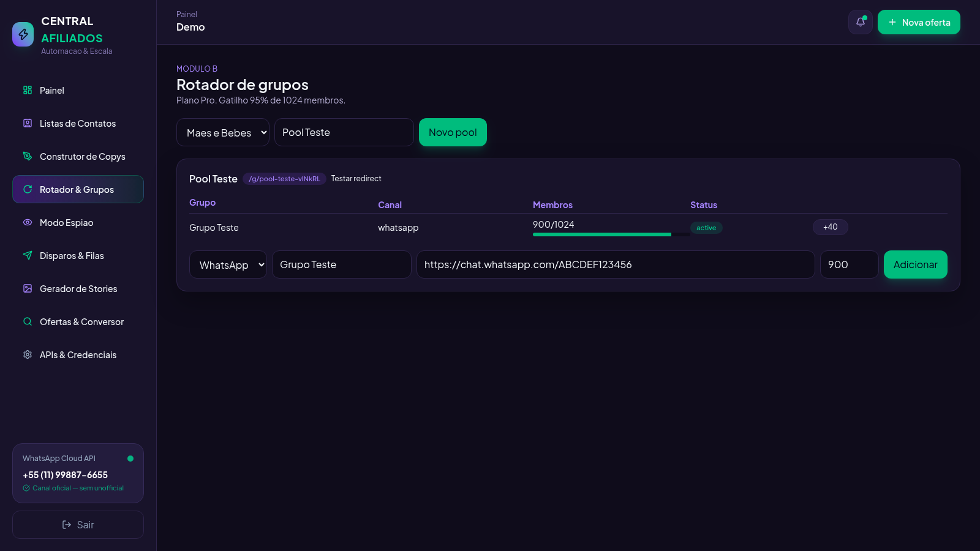The image size is (980, 551).
Task: Click the Grupo Teste name input field
Action: coord(342,264)
